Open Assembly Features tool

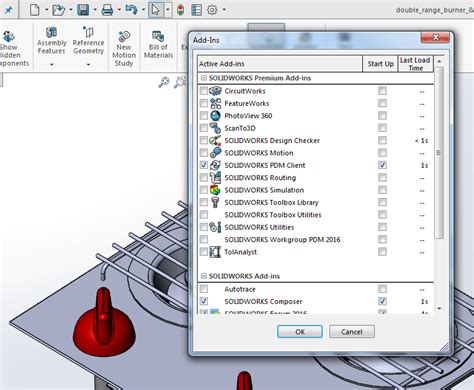coord(51,42)
